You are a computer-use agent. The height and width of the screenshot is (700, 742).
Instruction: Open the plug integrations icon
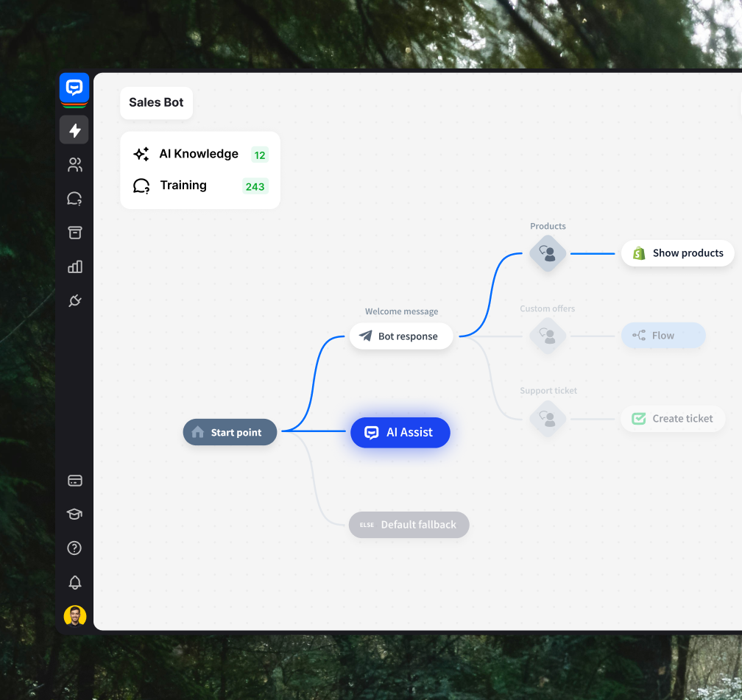tap(75, 300)
